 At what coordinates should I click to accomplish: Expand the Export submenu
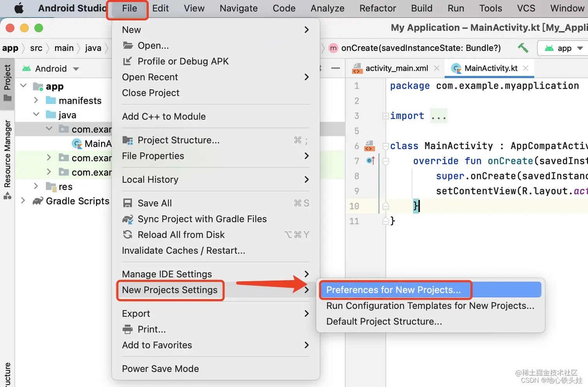click(216, 314)
